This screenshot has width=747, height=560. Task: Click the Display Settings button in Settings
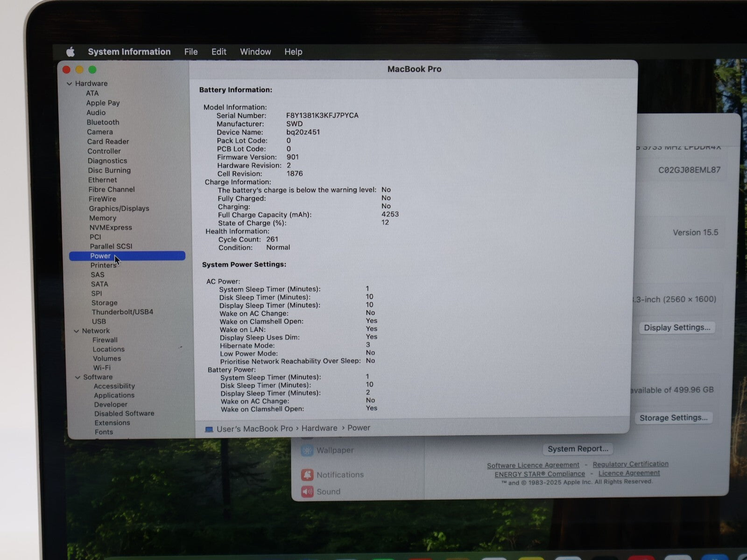(677, 328)
